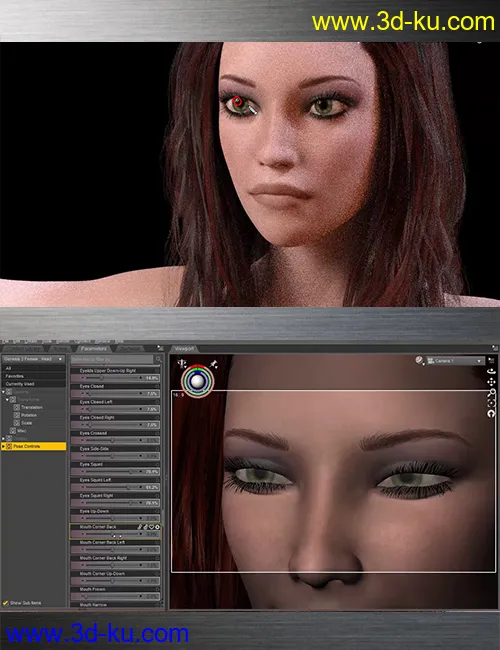Screen dimensions: 500x650
Task: Click the magnifier icon beside the filter field
Action: point(158,359)
